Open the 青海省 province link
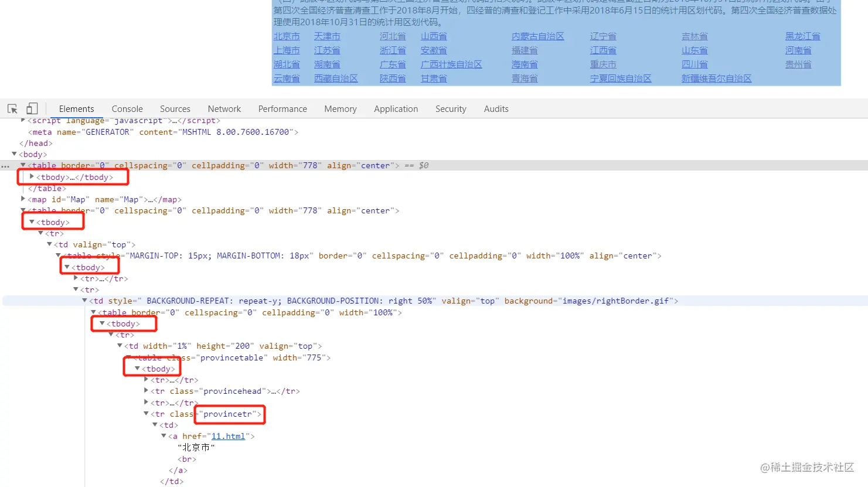This screenshot has width=868, height=487. coord(525,79)
